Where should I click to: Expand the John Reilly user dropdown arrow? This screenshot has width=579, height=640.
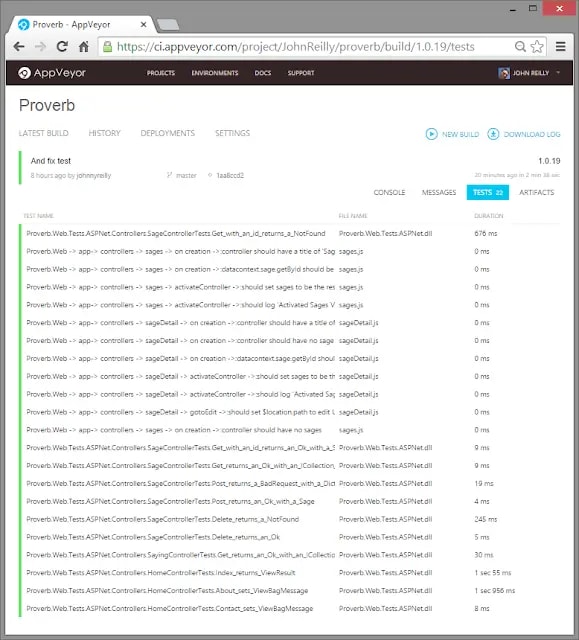tap(558, 73)
